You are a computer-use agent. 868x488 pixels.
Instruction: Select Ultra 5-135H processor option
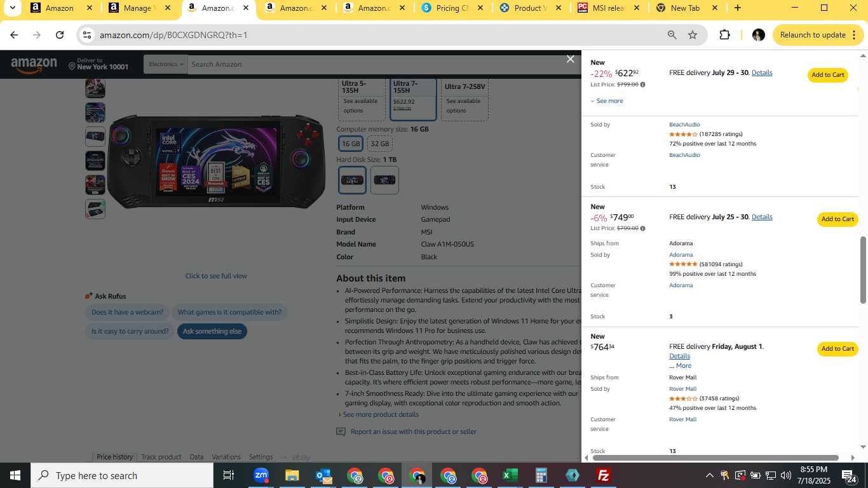point(362,99)
